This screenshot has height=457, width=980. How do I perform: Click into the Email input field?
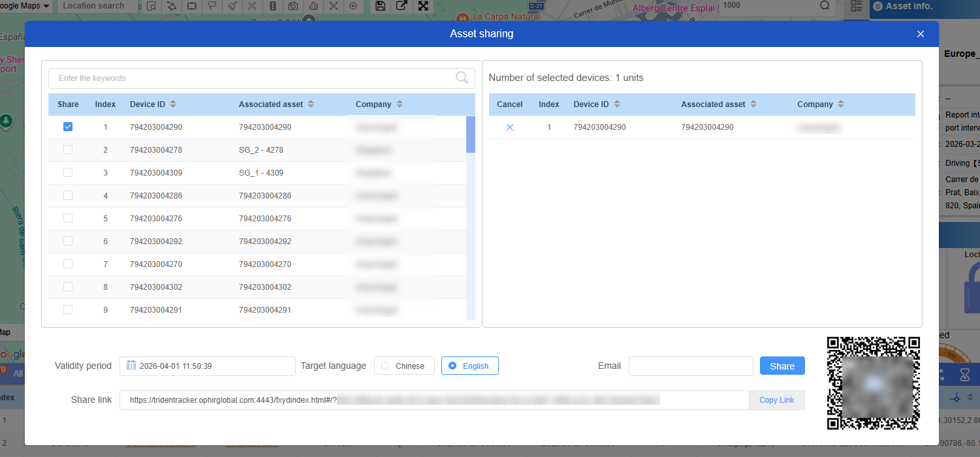(x=691, y=366)
